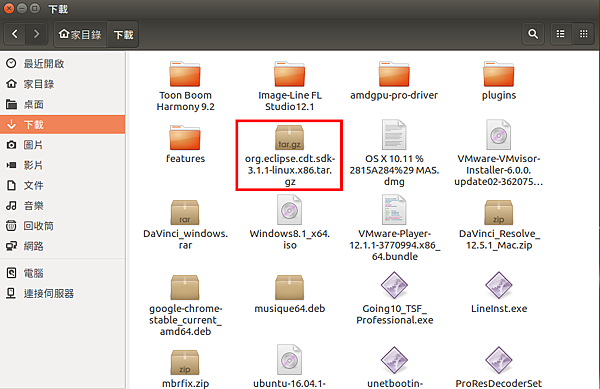
Task: Click the file name label 'LineInst.exe'
Action: point(499,308)
